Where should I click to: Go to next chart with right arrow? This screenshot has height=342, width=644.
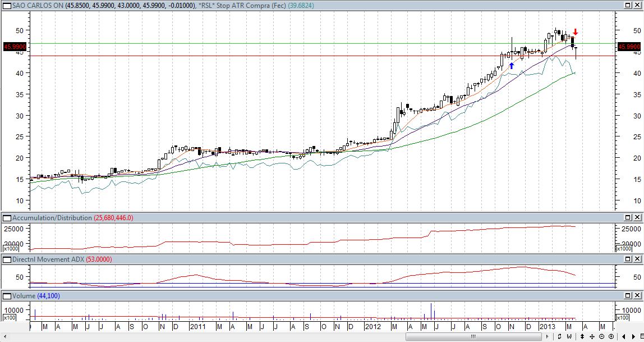click(x=633, y=336)
